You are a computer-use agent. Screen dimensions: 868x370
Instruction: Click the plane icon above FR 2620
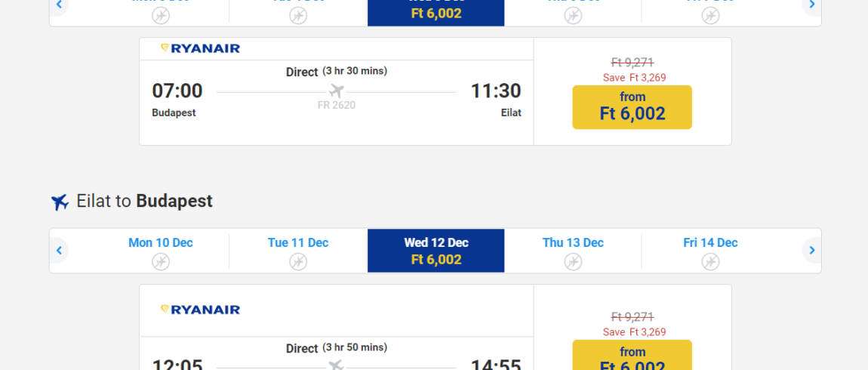[336, 91]
